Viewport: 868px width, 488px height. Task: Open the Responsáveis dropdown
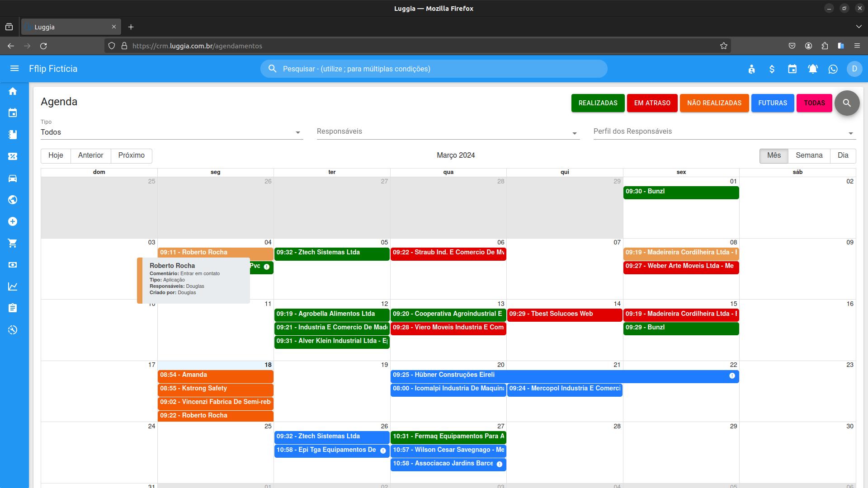pos(448,132)
